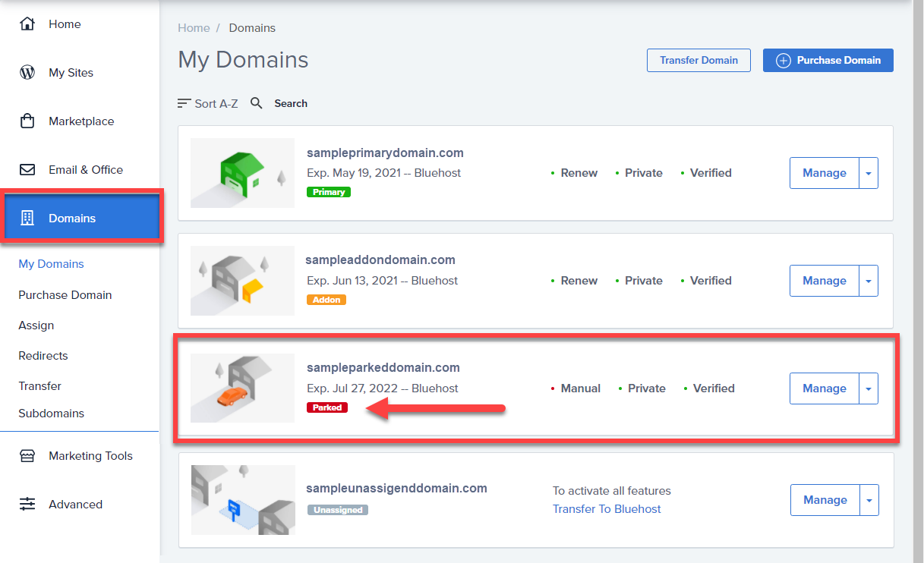924x563 pixels.
Task: Click Verified status on sampleprimarydomain.com
Action: [711, 173]
